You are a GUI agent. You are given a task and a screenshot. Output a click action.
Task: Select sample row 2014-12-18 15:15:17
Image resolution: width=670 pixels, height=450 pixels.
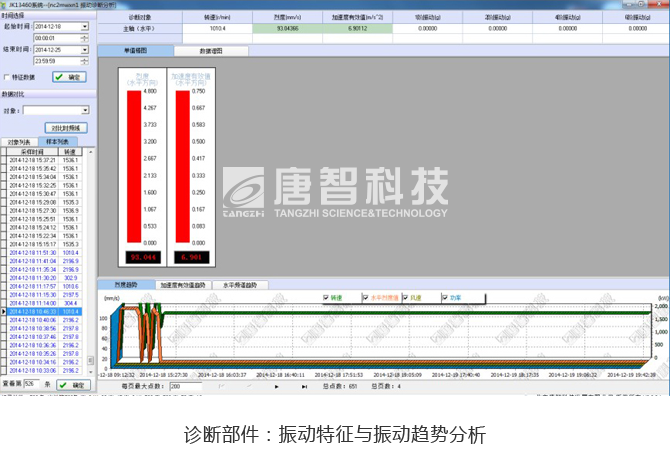pos(44,244)
